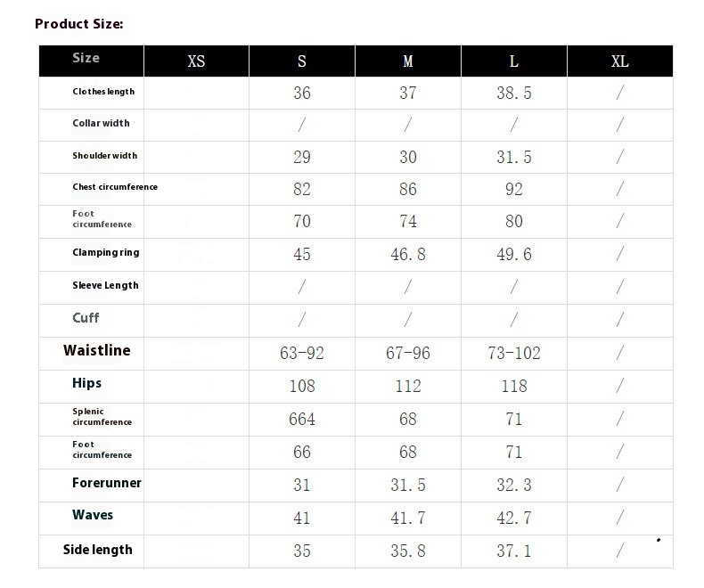Select the Forerunner row label
Screen dimensions: 704x588
pyautogui.click(x=107, y=483)
